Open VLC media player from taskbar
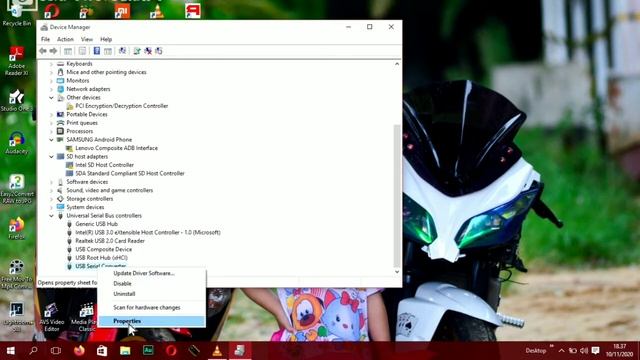This screenshot has height=360, width=640. tap(217, 351)
